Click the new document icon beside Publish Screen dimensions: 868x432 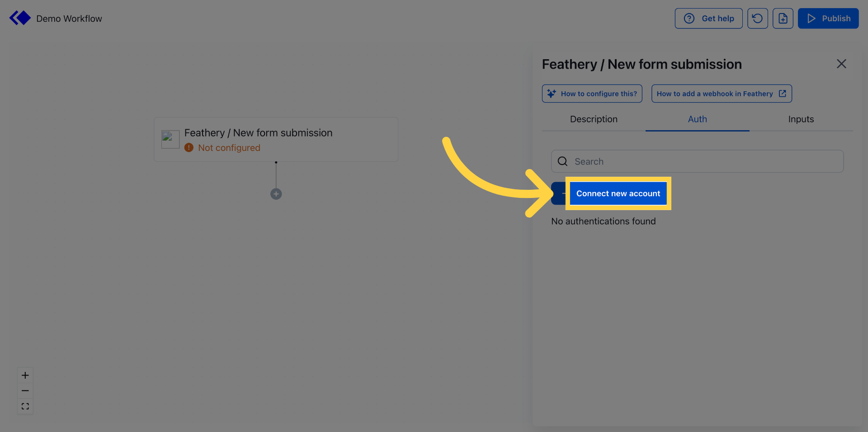[x=783, y=18]
